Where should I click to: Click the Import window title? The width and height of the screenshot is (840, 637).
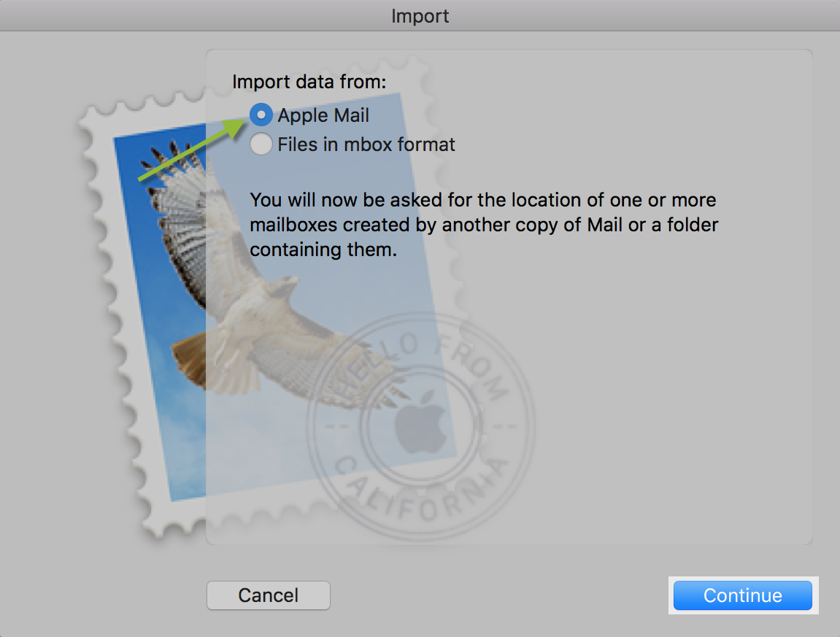pos(420,15)
